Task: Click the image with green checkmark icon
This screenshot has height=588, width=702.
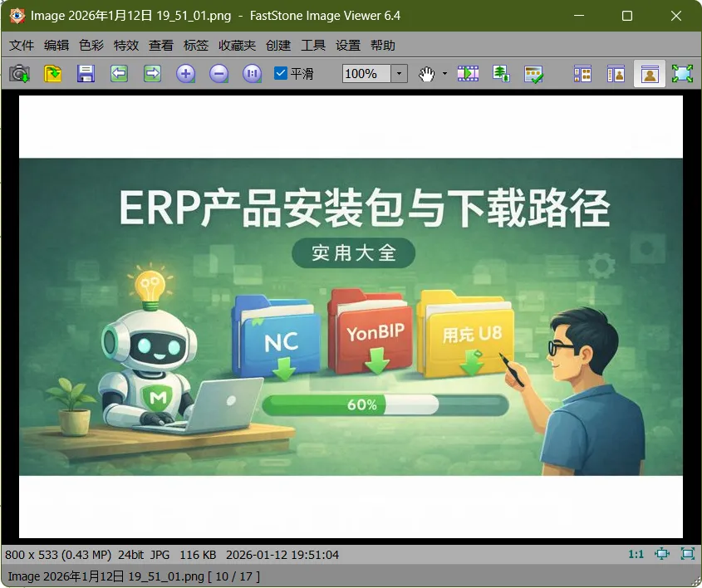Action: click(x=533, y=74)
